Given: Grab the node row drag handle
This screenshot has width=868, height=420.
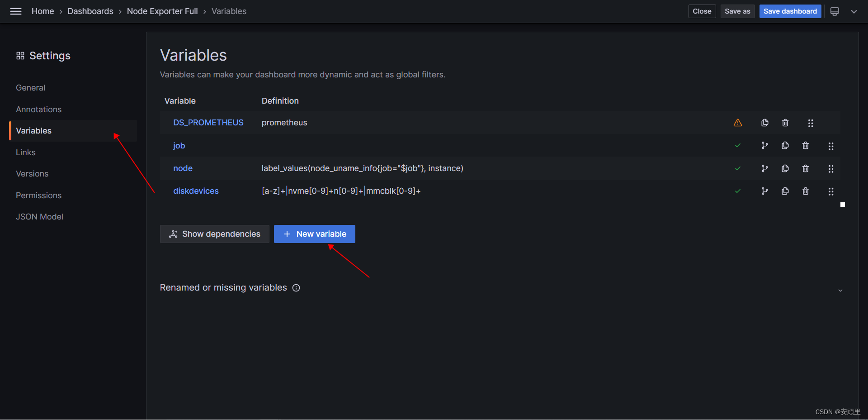Looking at the screenshot, I should (831, 169).
